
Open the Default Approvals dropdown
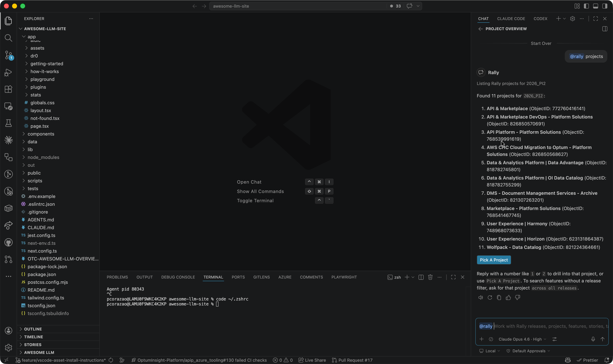click(528, 351)
